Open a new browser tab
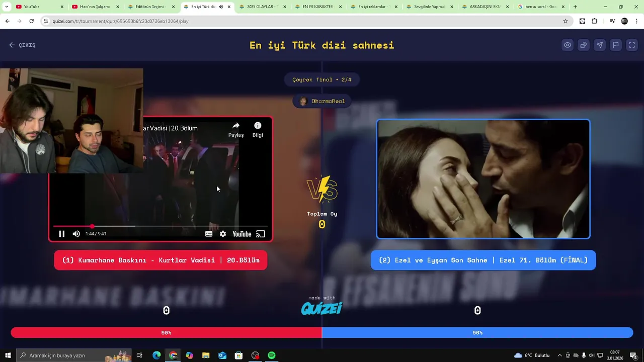Image resolution: width=644 pixels, height=362 pixels. pyautogui.click(x=575, y=7)
